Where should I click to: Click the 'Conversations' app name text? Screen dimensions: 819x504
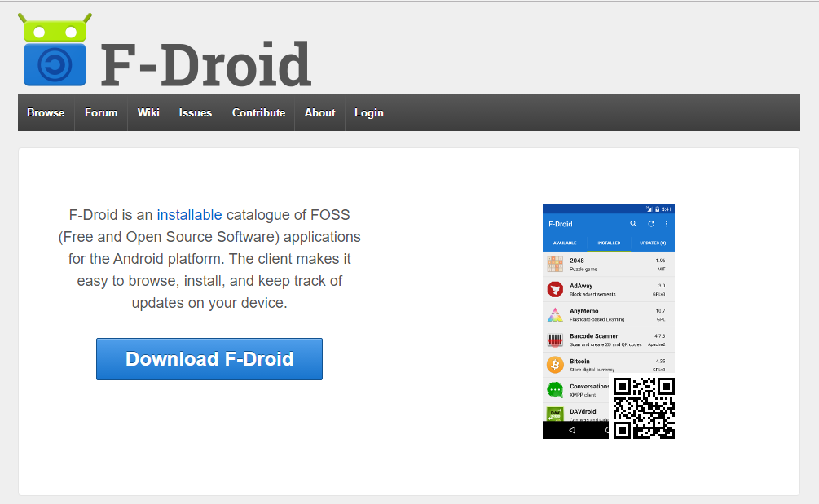tap(589, 386)
